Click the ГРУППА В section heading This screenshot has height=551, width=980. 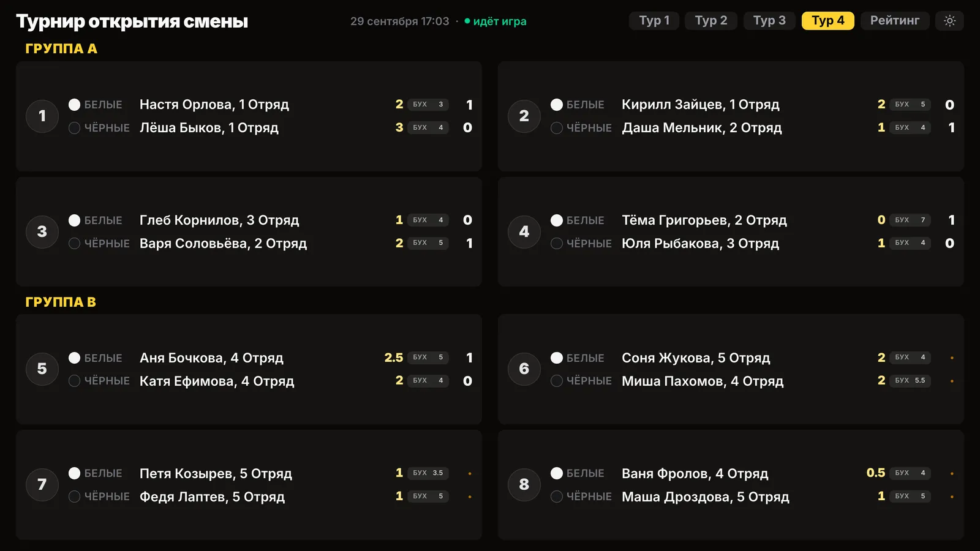[x=61, y=302]
